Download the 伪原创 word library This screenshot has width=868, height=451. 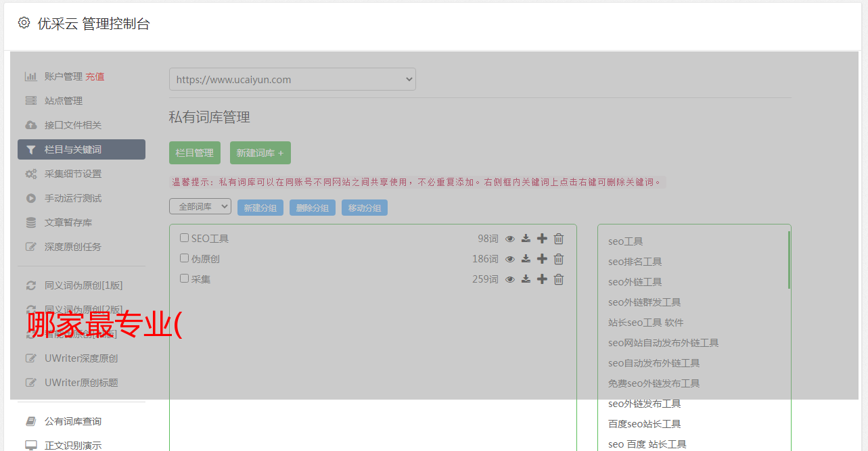pos(526,259)
